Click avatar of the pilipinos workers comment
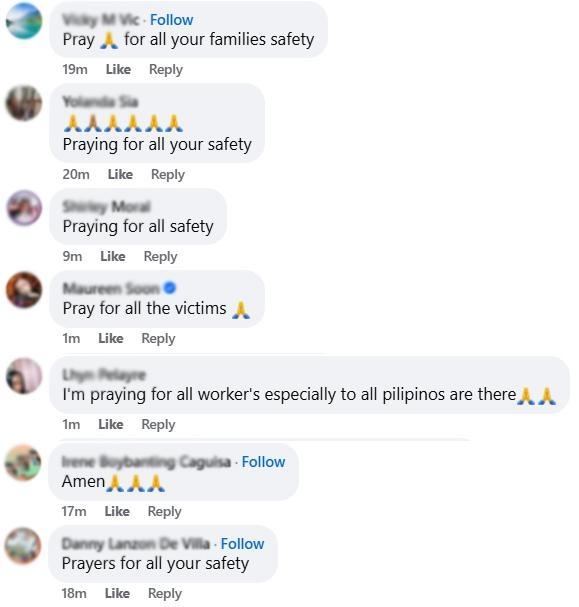The width and height of the screenshot is (579, 607). 24,376
